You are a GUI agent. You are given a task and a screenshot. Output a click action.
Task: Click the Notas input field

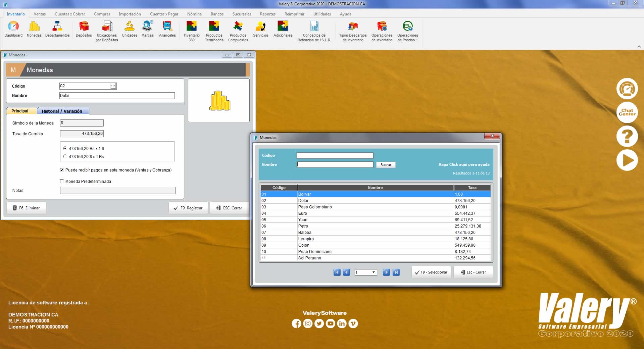point(117,191)
